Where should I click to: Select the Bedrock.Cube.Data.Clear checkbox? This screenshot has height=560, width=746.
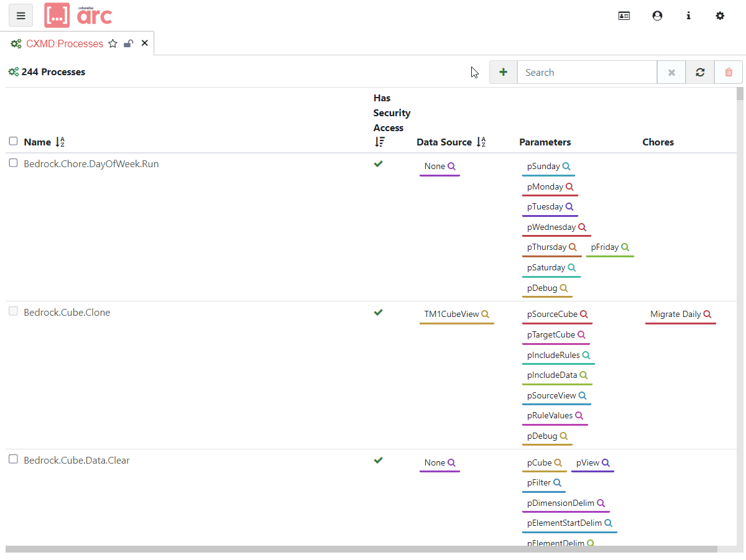coord(13,459)
